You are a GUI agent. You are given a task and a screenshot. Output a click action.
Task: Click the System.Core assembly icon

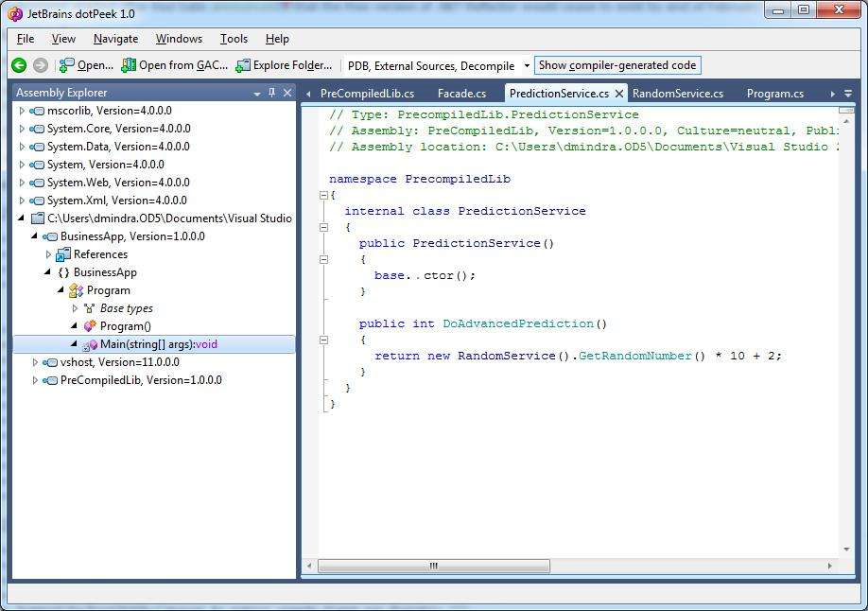[37, 129]
